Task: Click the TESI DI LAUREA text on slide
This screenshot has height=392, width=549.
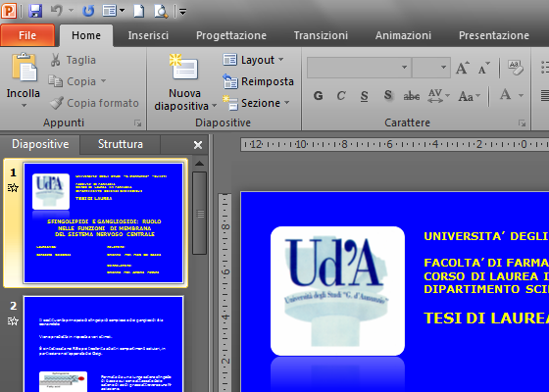Action: (x=486, y=318)
